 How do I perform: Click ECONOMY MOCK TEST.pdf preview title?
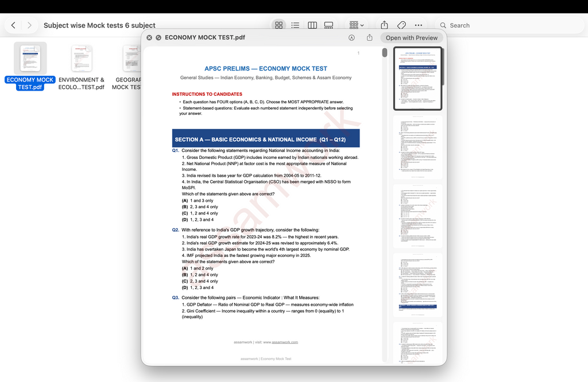pos(205,37)
